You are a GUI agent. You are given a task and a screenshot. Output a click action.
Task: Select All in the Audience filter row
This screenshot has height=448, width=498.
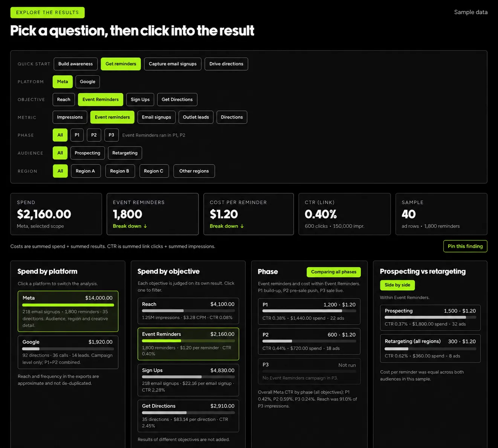60,153
